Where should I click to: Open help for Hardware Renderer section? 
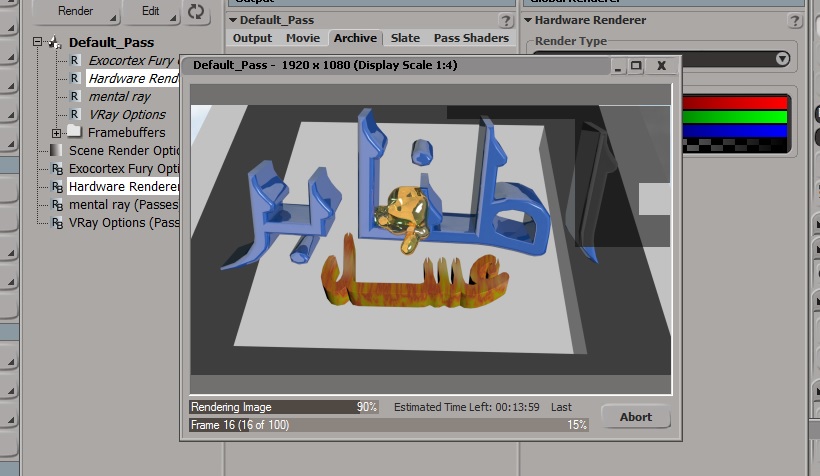tap(794, 21)
